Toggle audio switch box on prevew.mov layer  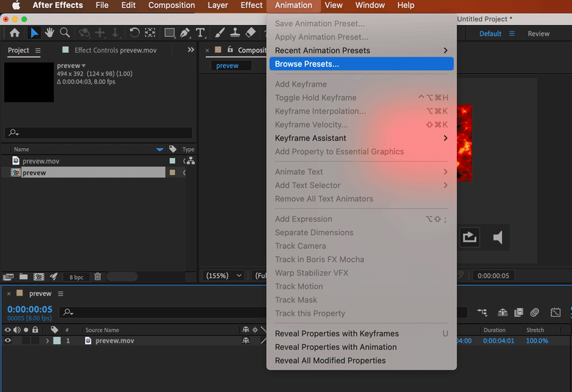[16, 340]
